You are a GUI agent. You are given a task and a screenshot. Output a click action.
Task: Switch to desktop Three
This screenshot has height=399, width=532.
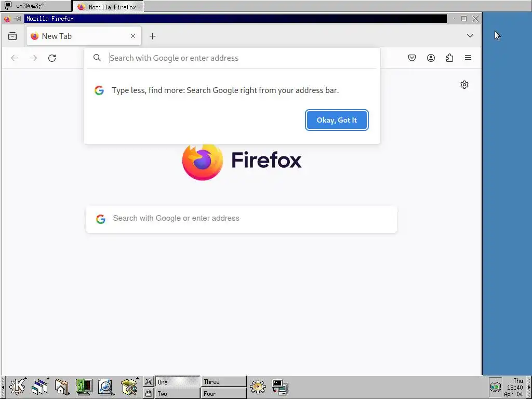click(x=223, y=382)
